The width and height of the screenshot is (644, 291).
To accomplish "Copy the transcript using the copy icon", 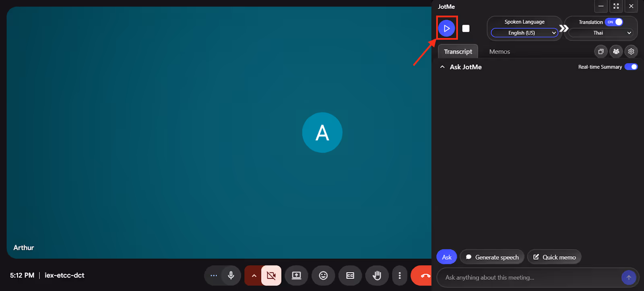I will tap(601, 52).
